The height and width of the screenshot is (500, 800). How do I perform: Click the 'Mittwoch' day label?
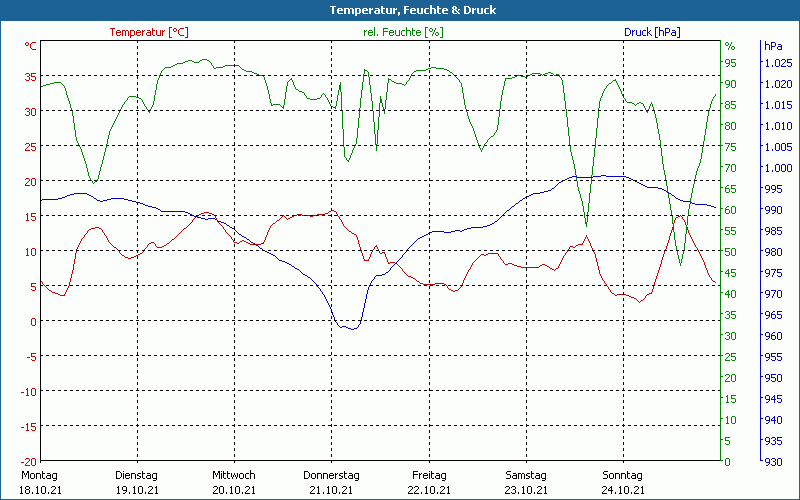[x=234, y=475]
